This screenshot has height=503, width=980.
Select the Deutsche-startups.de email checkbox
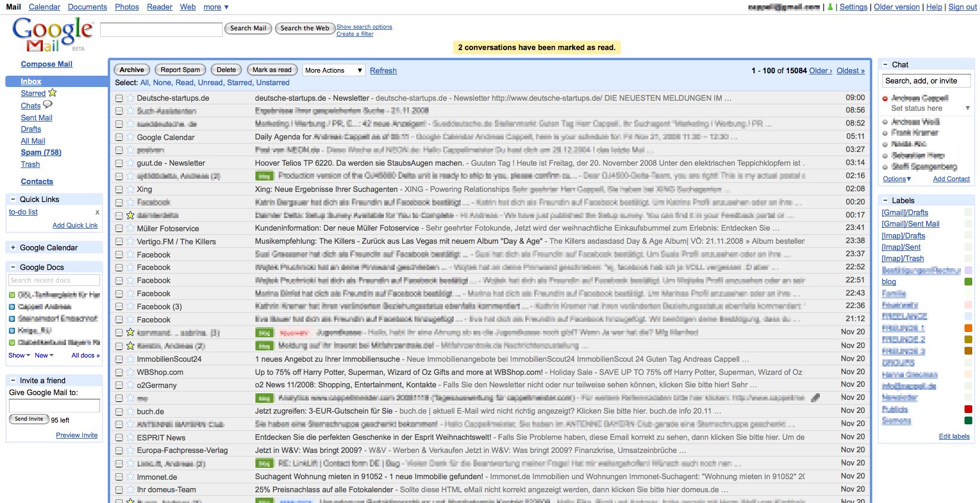tap(119, 98)
